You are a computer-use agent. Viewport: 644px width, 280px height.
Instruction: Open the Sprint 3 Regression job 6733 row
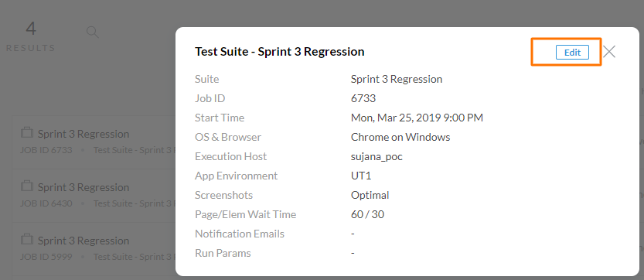94,142
